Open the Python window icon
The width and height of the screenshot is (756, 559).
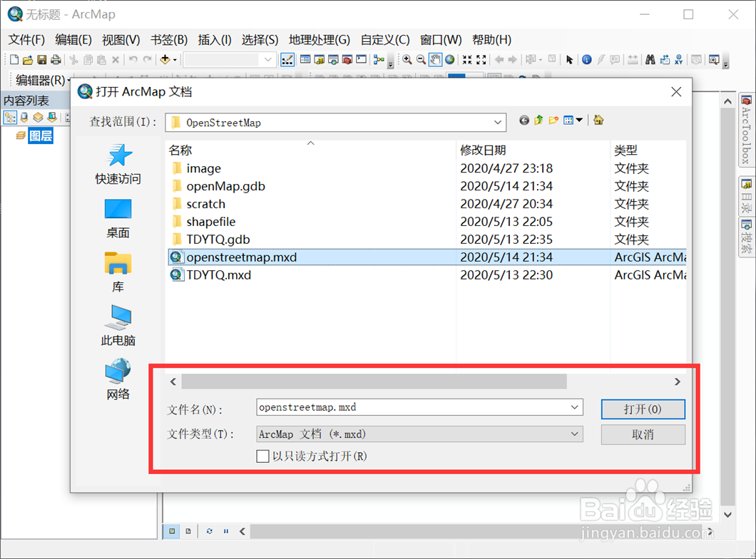(362, 59)
